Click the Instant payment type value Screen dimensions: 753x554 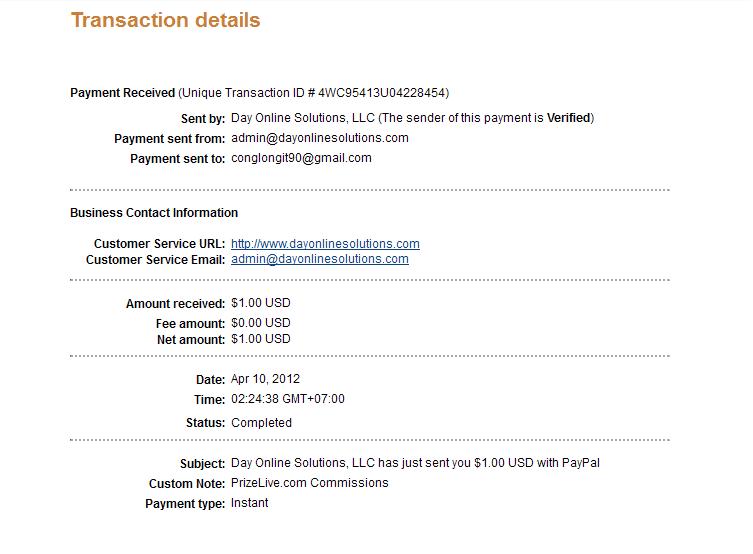pos(249,503)
